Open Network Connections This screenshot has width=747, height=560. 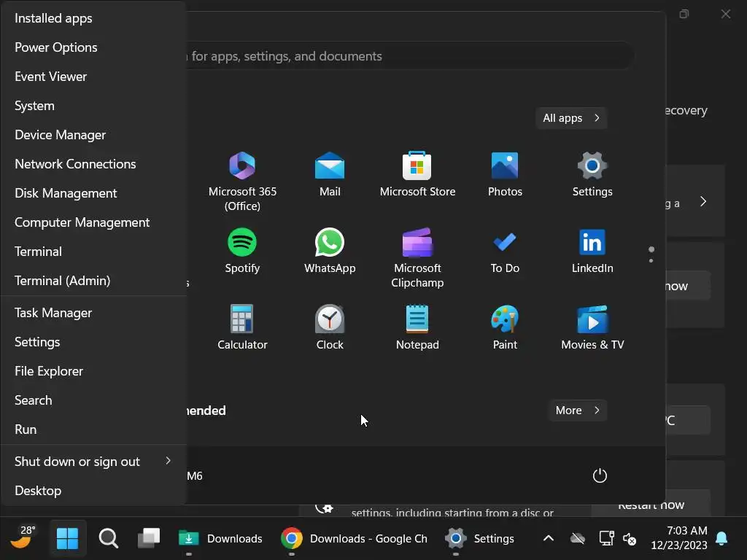(93, 164)
